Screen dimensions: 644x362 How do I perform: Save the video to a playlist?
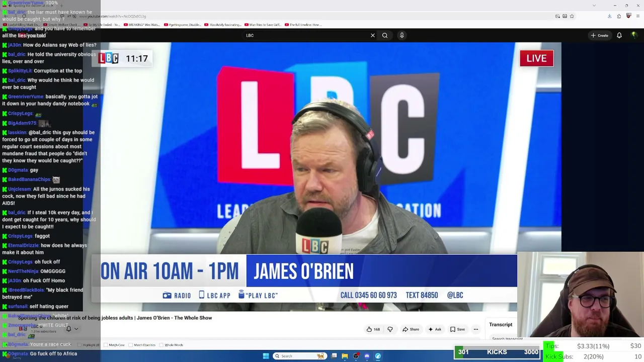click(x=457, y=329)
